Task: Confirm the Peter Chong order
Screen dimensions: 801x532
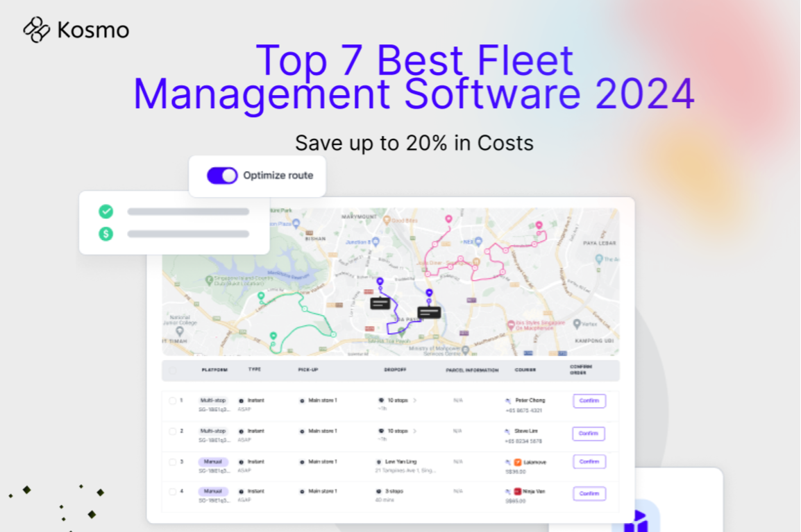Action: [589, 401]
